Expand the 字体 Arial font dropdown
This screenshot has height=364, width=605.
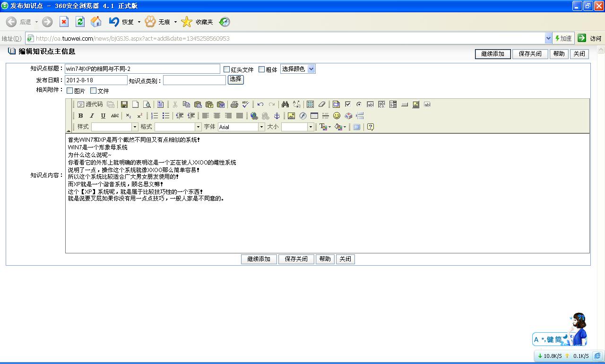tap(261, 127)
